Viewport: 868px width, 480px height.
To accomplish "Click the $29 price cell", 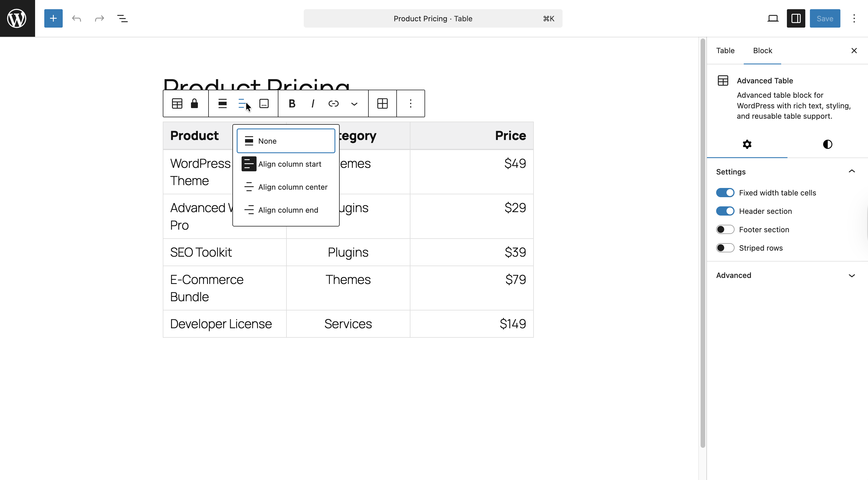I will pos(471,216).
